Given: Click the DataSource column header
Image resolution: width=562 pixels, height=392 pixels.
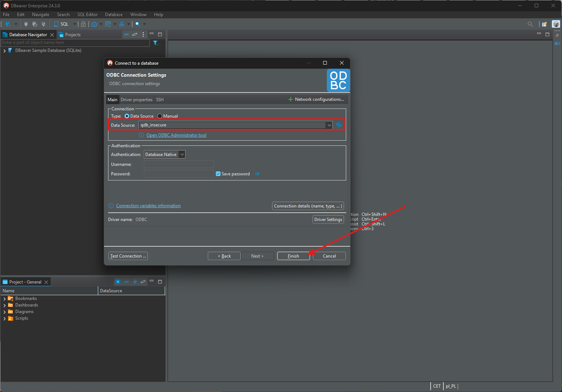Looking at the screenshot, I should pyautogui.click(x=131, y=291).
